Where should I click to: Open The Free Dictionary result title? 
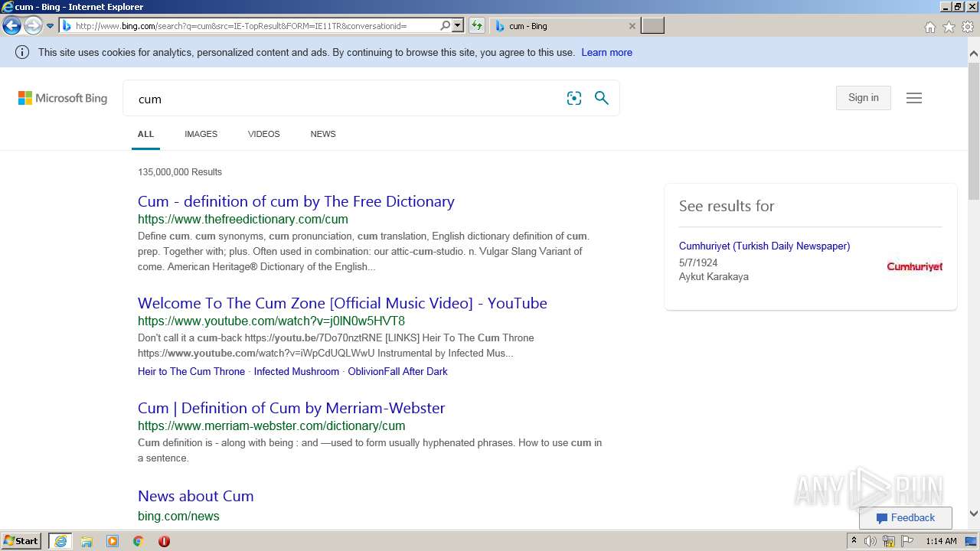click(296, 201)
